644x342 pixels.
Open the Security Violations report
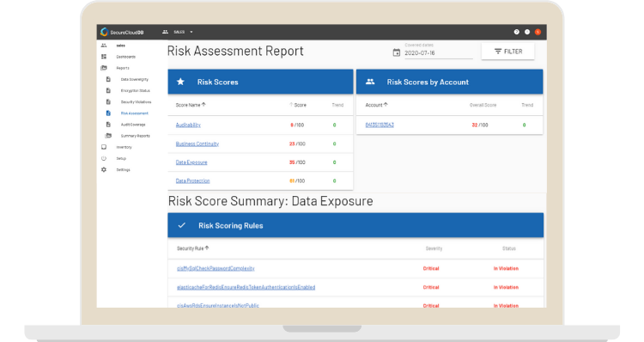(x=136, y=102)
